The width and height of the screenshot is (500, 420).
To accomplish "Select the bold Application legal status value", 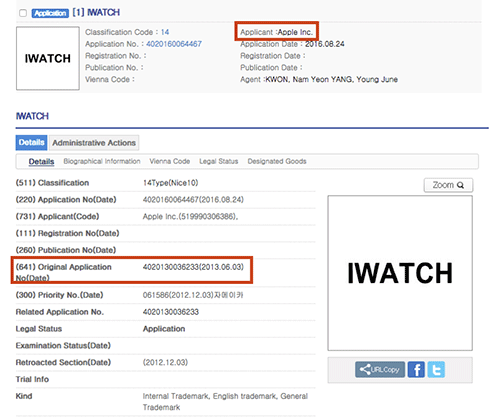I will click(164, 329).
